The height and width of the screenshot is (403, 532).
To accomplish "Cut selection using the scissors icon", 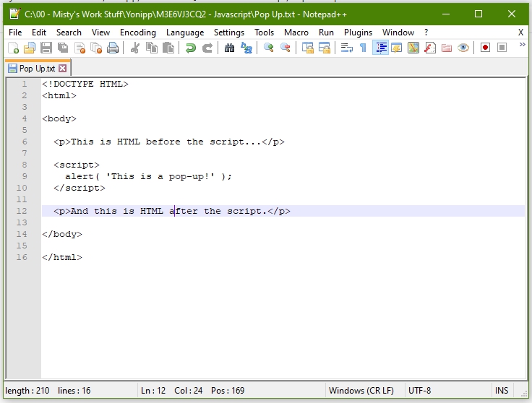I will click(x=134, y=48).
